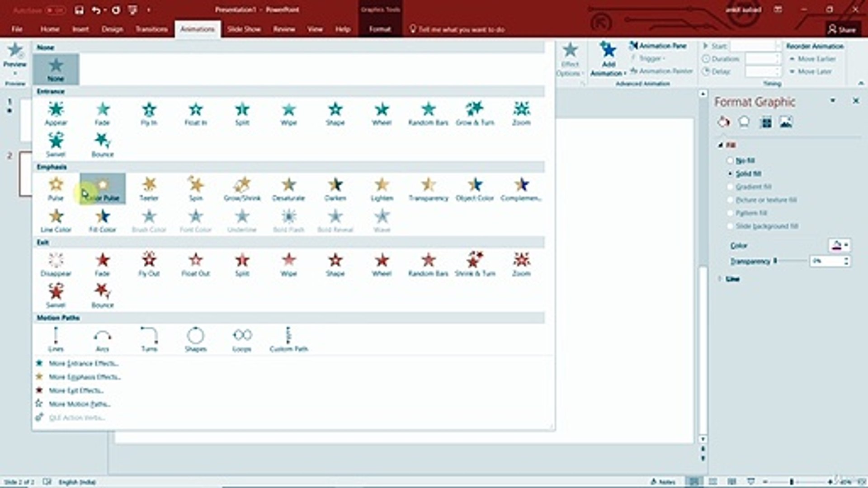Expand the Line section
This screenshot has width=868, height=488.
(x=720, y=279)
